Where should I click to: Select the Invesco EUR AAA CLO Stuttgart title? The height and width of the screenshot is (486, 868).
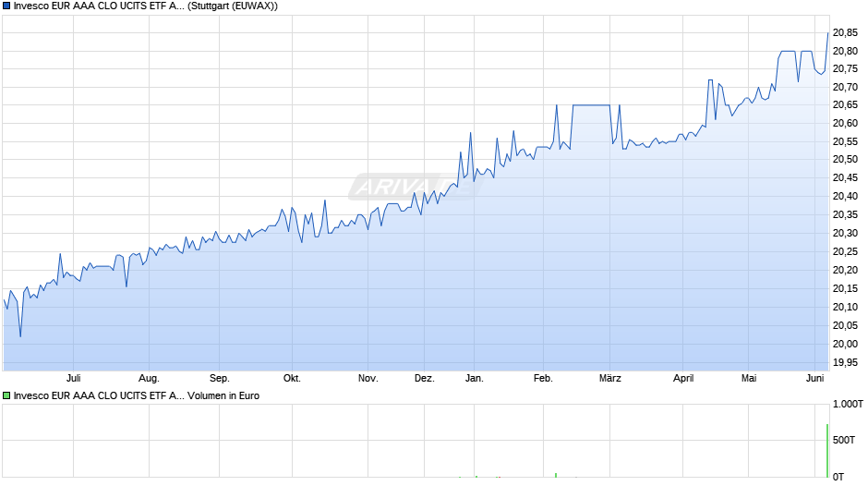point(146,6)
